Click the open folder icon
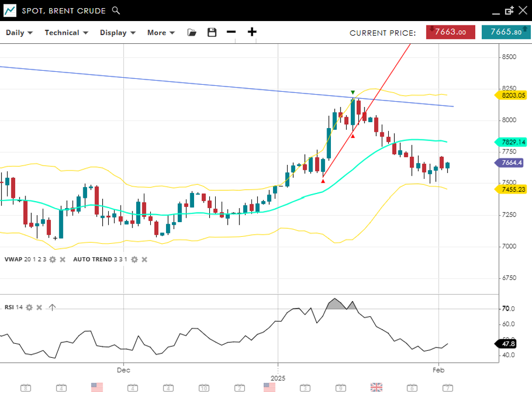The height and width of the screenshot is (394, 532). (192, 32)
